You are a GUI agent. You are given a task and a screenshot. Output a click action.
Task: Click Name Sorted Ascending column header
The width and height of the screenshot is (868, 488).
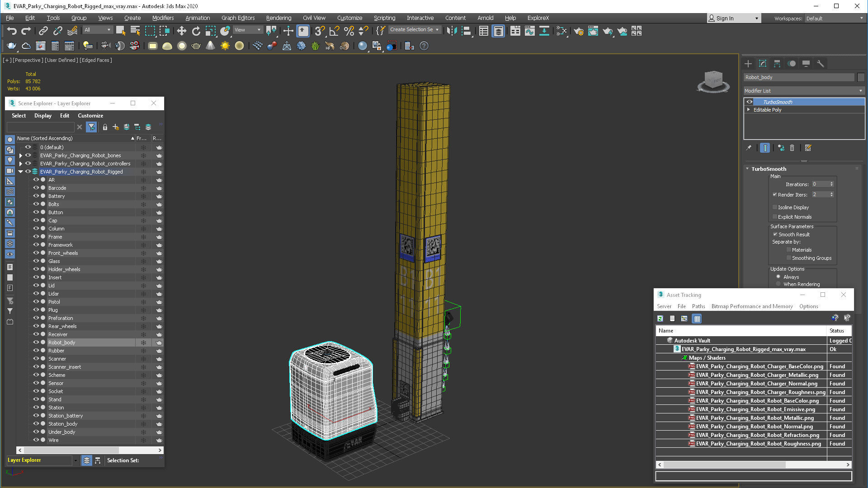coord(75,138)
